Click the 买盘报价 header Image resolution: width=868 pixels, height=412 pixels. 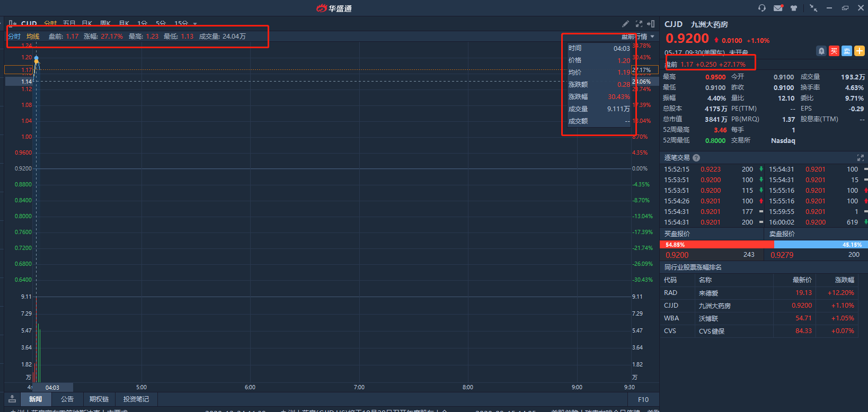(x=677, y=234)
